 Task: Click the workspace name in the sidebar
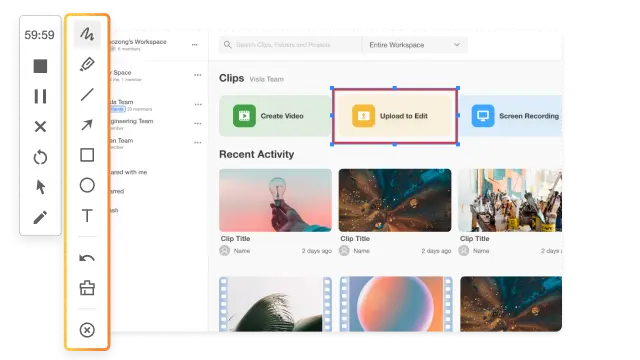[x=138, y=42]
